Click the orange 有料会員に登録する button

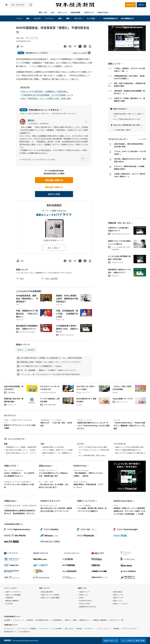coord(54,180)
